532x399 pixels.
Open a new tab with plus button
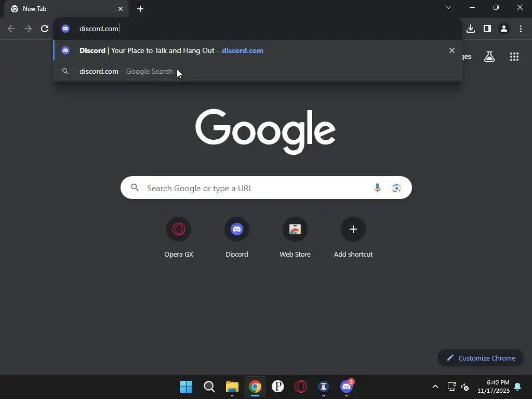(140, 9)
